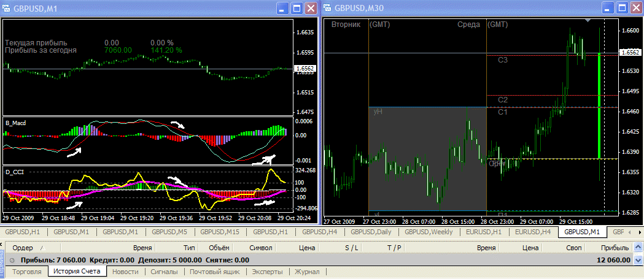Click the Символ column header
Image resolution: width=644 pixels, height=279 pixels.
[260, 248]
